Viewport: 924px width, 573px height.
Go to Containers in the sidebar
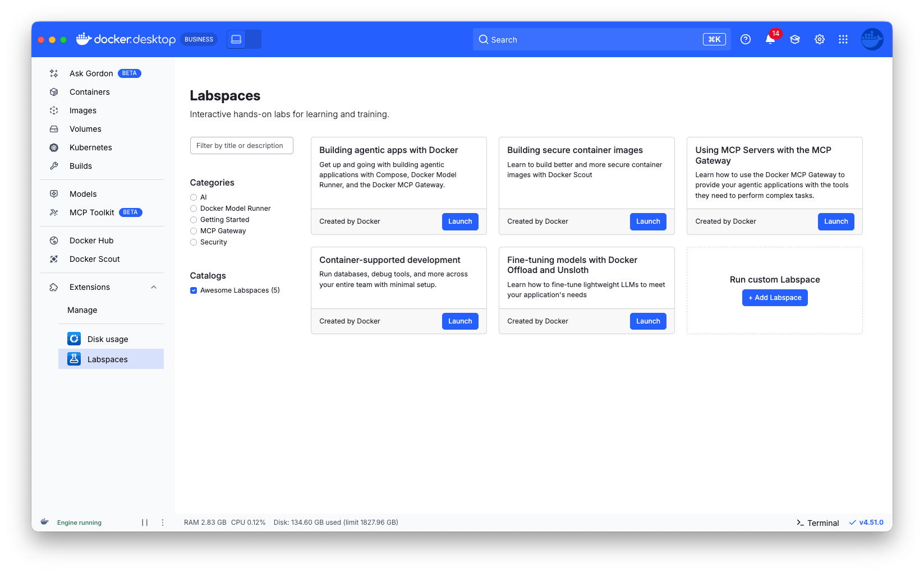(89, 92)
